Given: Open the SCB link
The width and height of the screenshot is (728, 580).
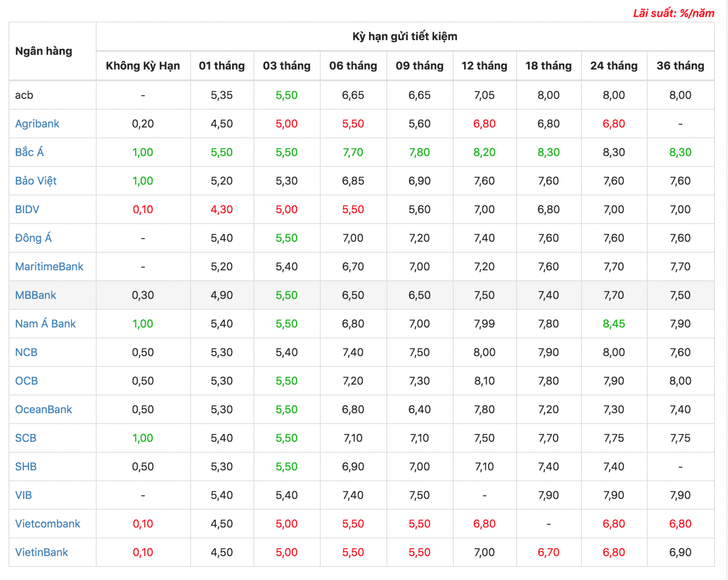Looking at the screenshot, I should [26, 438].
